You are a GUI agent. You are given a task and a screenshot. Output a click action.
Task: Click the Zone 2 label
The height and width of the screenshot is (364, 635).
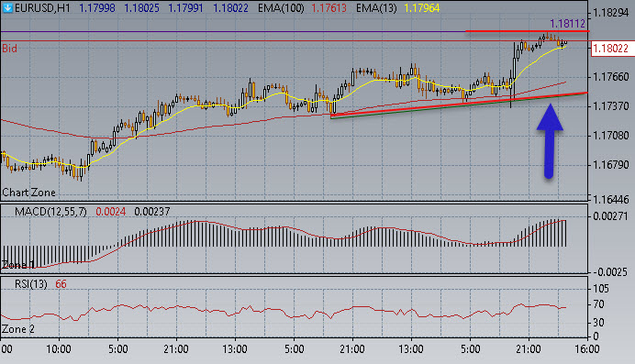[x=18, y=329]
